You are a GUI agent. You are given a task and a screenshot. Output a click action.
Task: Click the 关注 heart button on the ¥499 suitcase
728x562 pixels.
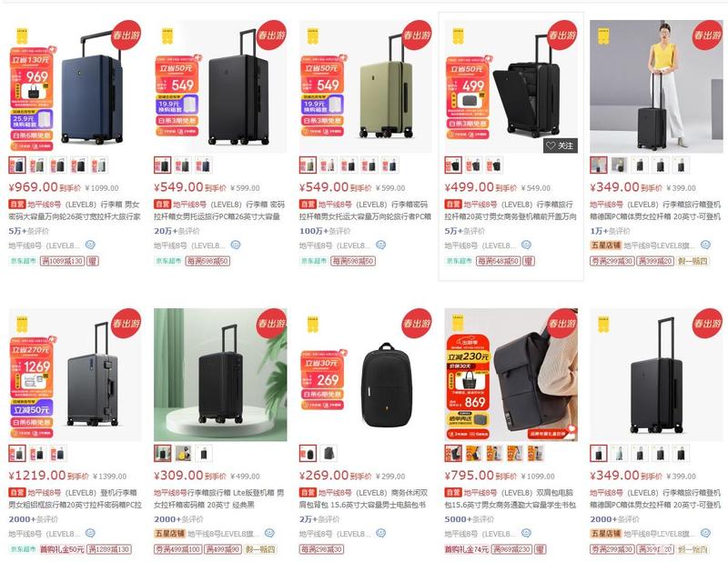coord(561,146)
